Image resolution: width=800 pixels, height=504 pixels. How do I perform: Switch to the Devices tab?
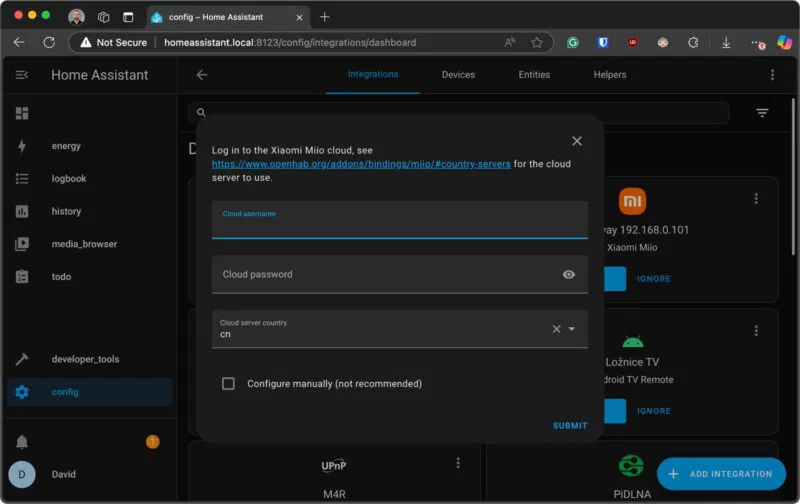pyautogui.click(x=458, y=75)
